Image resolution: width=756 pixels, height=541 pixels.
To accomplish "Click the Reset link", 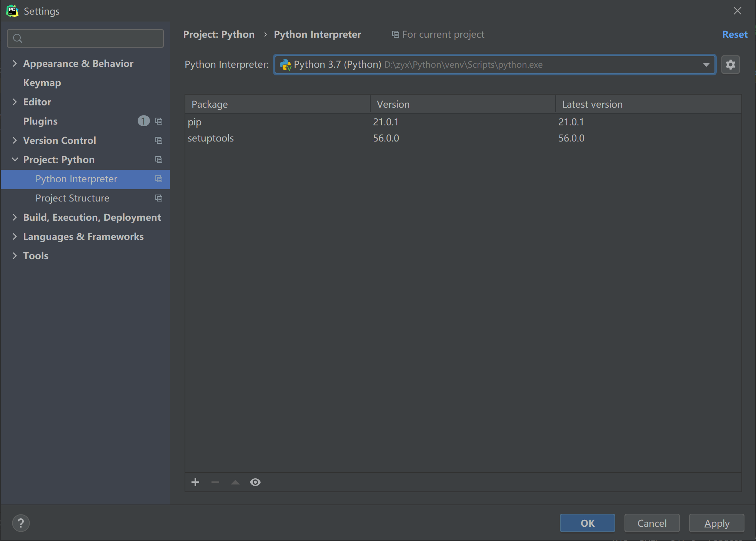I will tap(734, 35).
